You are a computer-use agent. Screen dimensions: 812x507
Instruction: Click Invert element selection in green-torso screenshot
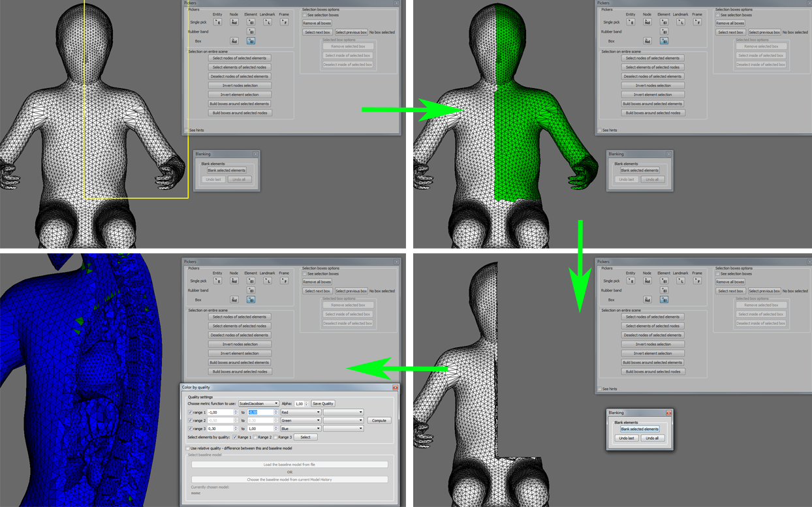(653, 95)
